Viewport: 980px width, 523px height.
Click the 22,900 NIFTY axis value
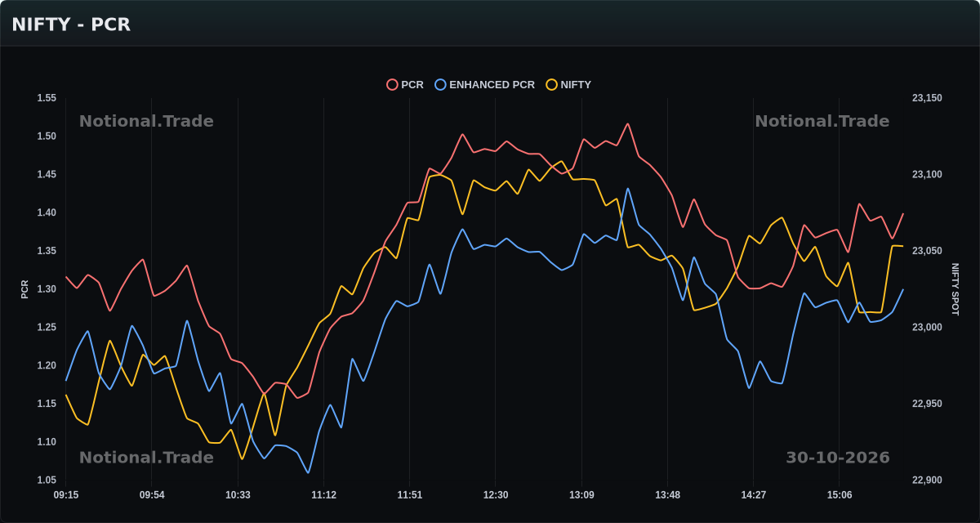pyautogui.click(x=927, y=480)
